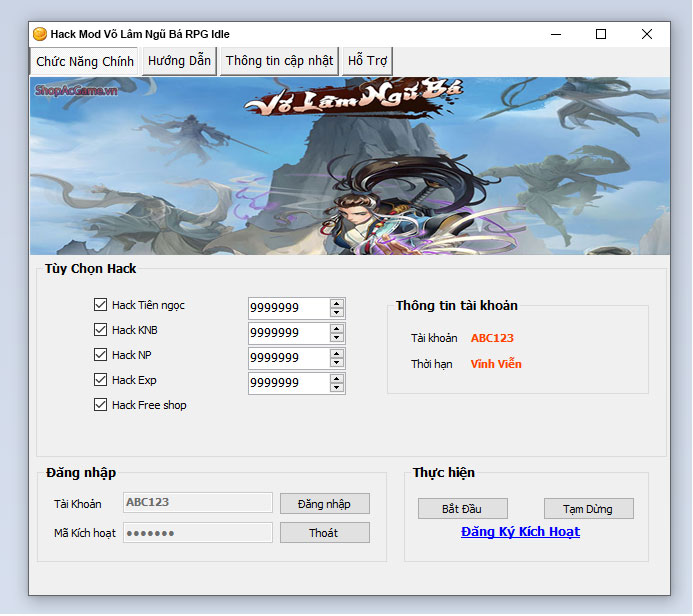Increase the Hack NP value with up arrow
This screenshot has height=616, width=693.
point(337,354)
